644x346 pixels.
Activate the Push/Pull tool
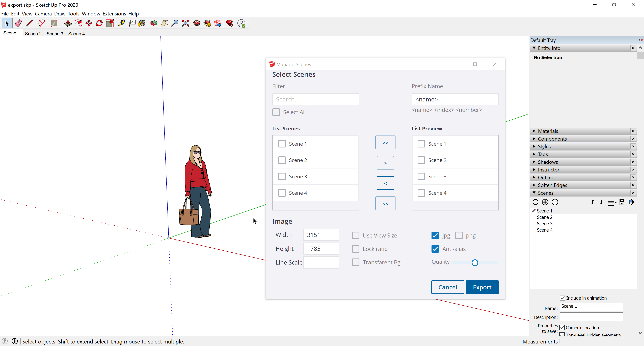68,23
